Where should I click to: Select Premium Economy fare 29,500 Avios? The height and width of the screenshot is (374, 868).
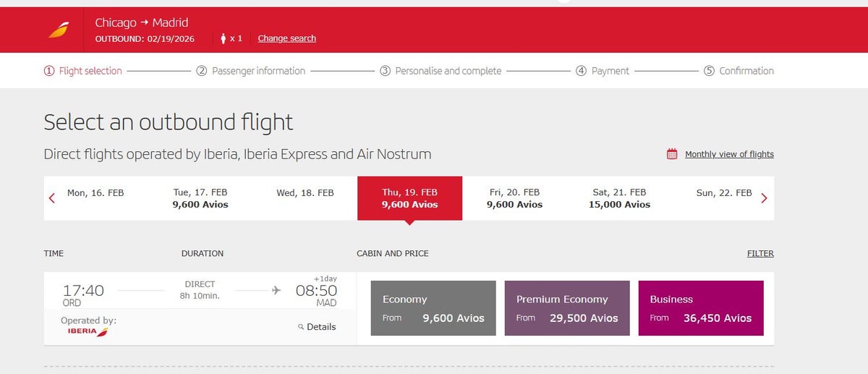point(567,308)
